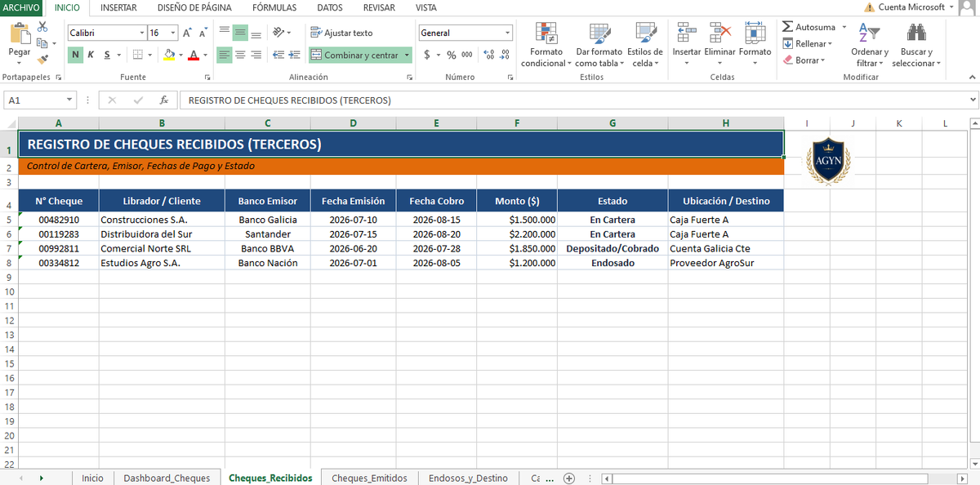980x485 pixels.
Task: Apply yellow fill color bucket
Action: pos(169,55)
